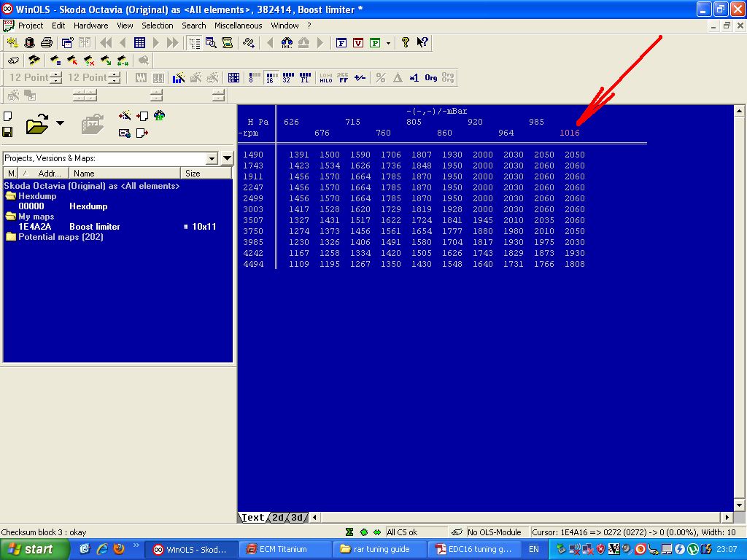The height and width of the screenshot is (560, 747).
Task: Click the printer icon in the toolbar
Action: [47, 43]
